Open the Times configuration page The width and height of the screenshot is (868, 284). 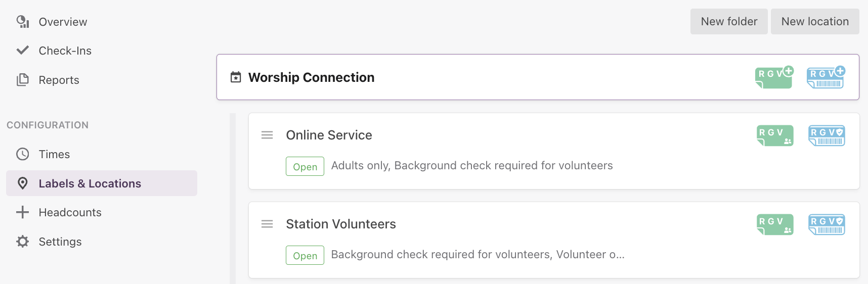pyautogui.click(x=54, y=154)
